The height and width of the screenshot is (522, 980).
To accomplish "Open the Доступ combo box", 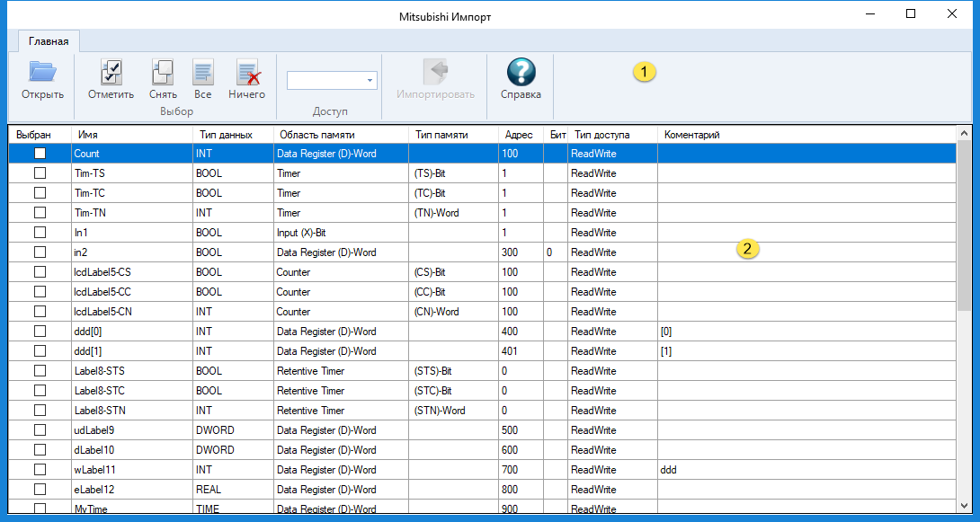I will click(x=332, y=81).
